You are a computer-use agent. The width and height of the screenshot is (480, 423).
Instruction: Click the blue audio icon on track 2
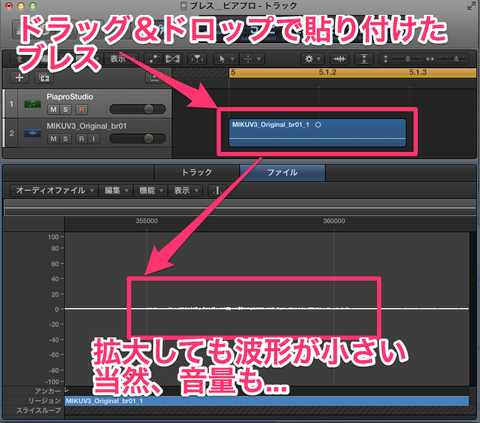[32, 133]
